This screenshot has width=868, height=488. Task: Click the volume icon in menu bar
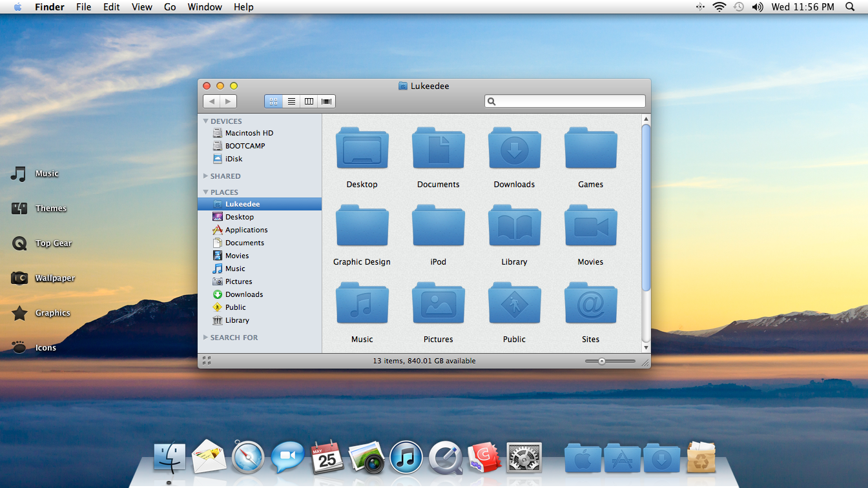(758, 7)
